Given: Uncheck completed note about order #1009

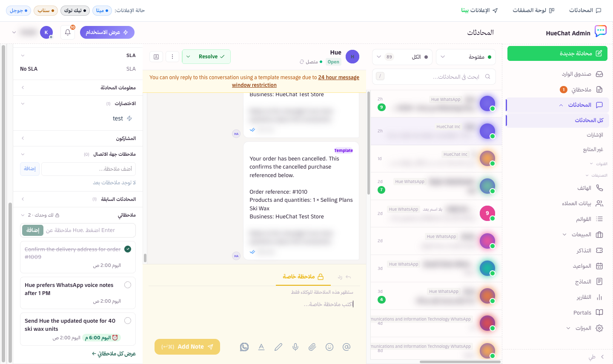Looking at the screenshot, I should (128, 249).
